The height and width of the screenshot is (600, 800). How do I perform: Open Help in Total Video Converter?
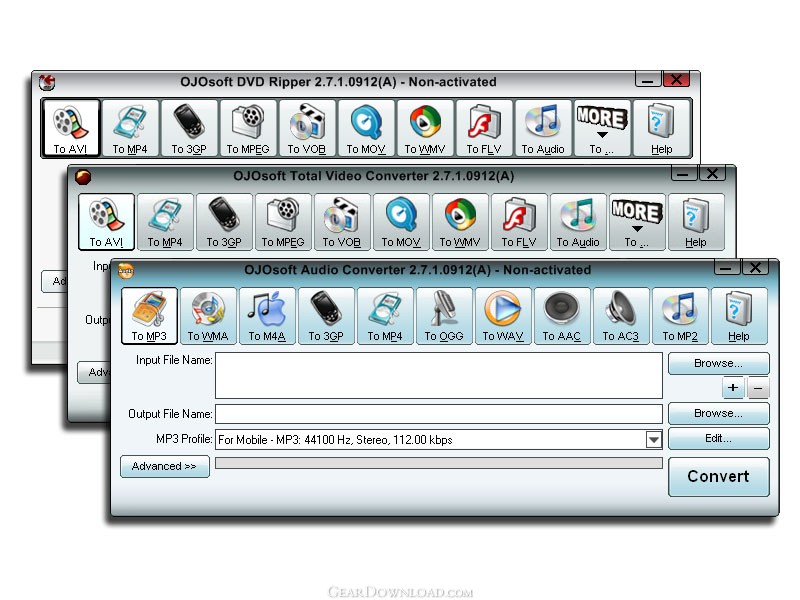(696, 222)
